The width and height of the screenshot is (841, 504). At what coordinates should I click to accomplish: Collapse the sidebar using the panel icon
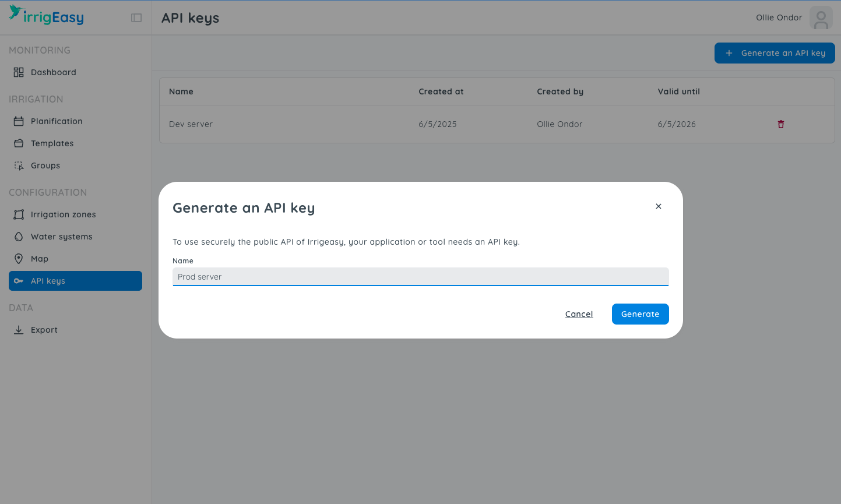[136, 17]
